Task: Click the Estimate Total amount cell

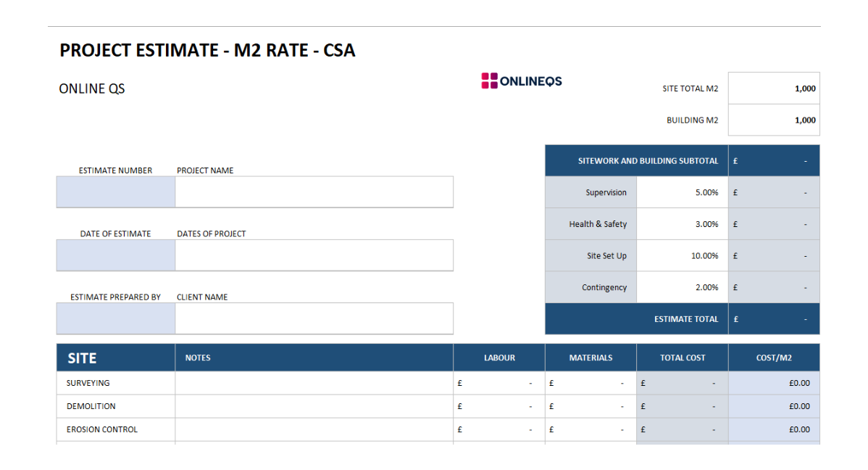Action: (774, 319)
